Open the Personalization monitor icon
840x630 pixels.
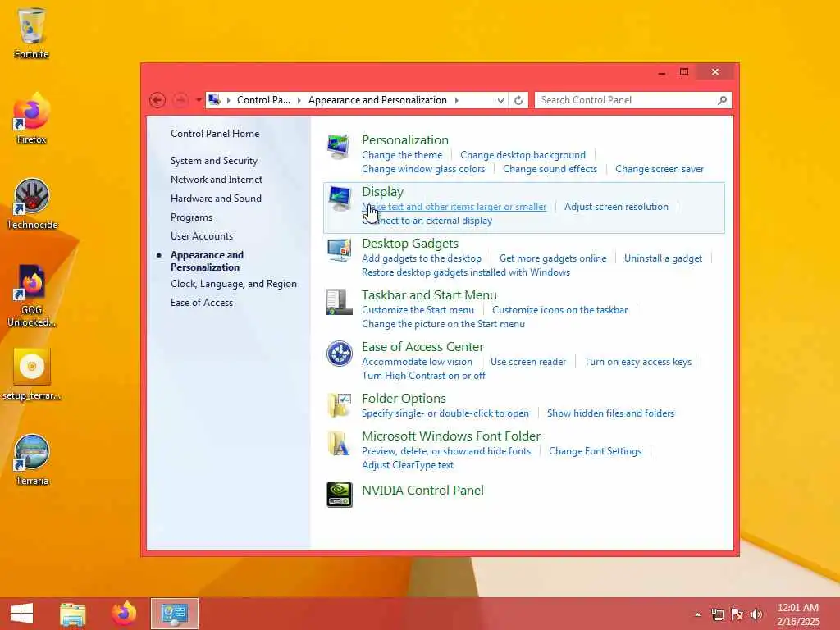pyautogui.click(x=339, y=147)
